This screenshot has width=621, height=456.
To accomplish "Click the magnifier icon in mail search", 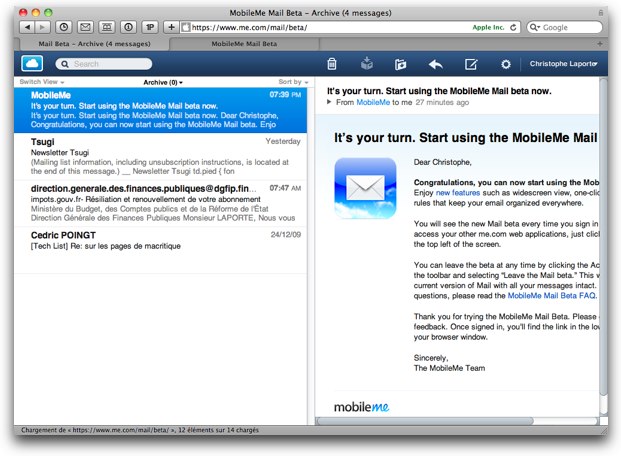I will tap(65, 64).
